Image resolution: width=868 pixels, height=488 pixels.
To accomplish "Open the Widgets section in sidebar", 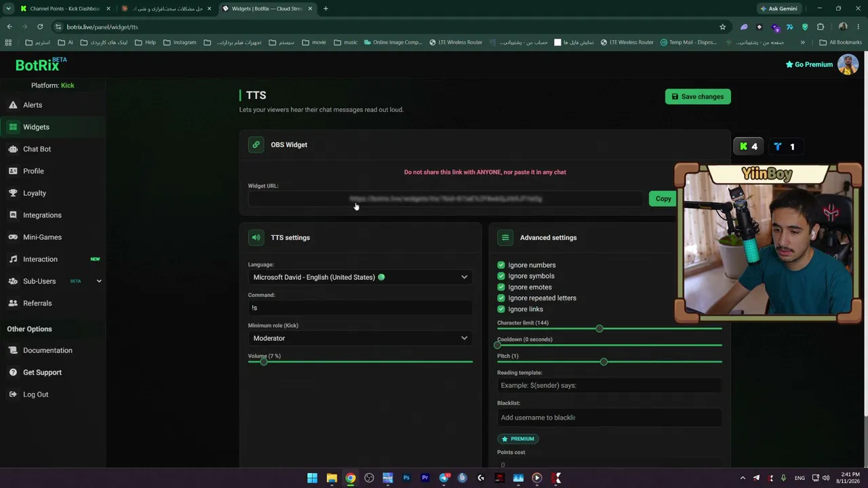I will click(53, 127).
